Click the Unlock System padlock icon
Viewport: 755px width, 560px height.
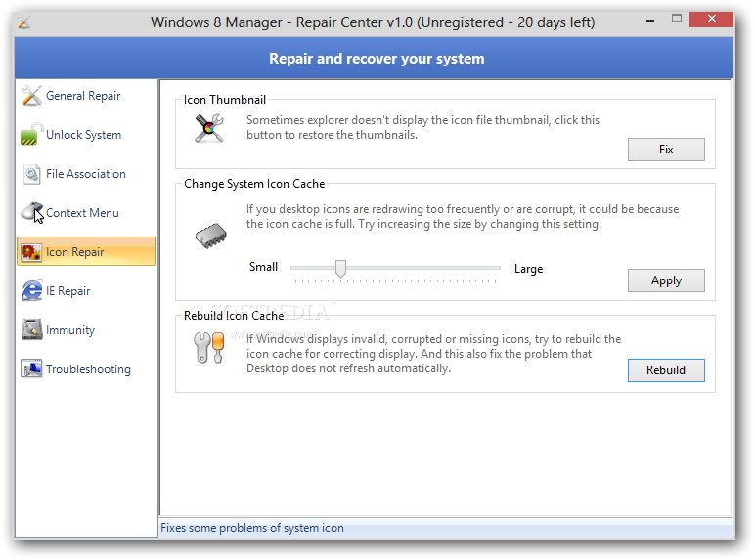(31, 134)
